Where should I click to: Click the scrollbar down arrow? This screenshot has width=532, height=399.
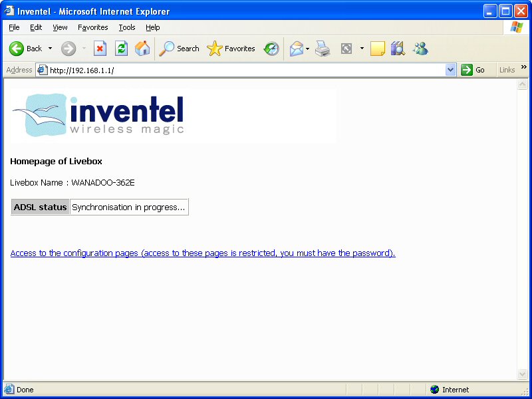point(522,374)
